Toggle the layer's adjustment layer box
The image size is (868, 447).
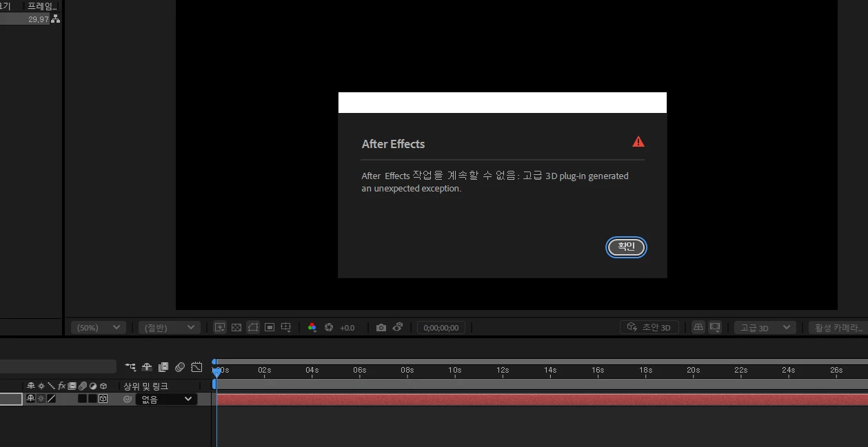pos(92,399)
